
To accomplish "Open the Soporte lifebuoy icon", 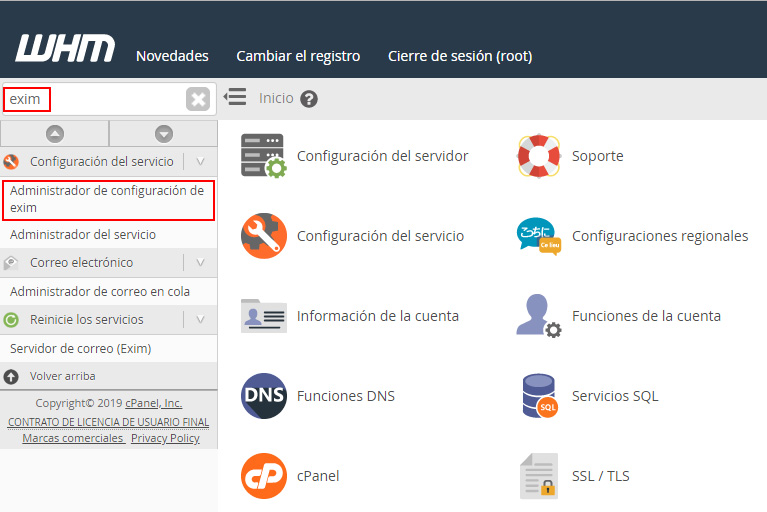I will (x=538, y=156).
